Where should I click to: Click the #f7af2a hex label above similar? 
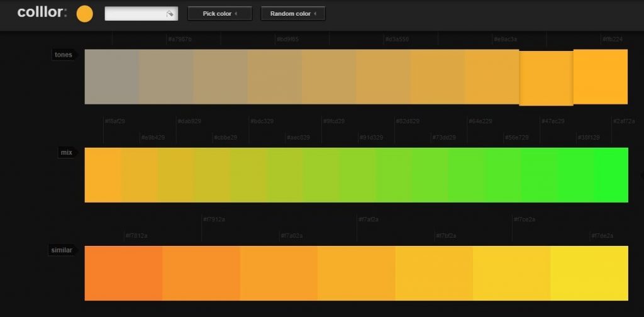(368, 220)
